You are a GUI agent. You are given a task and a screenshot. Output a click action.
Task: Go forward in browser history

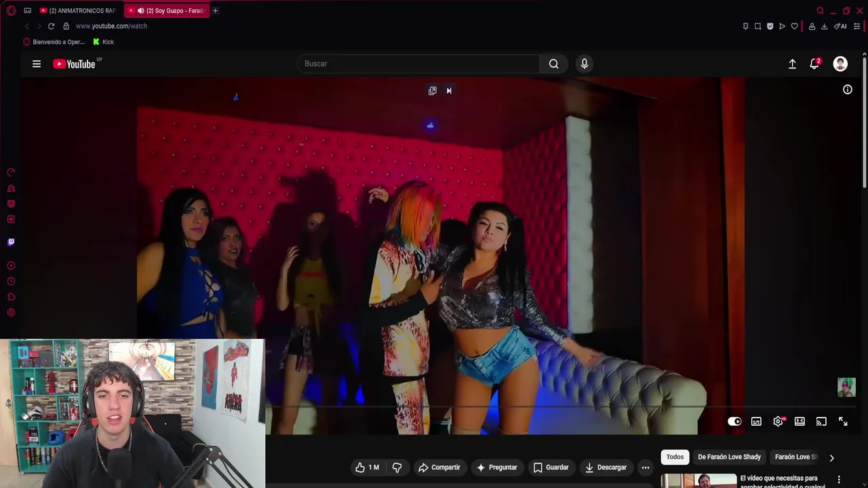pyautogui.click(x=39, y=26)
